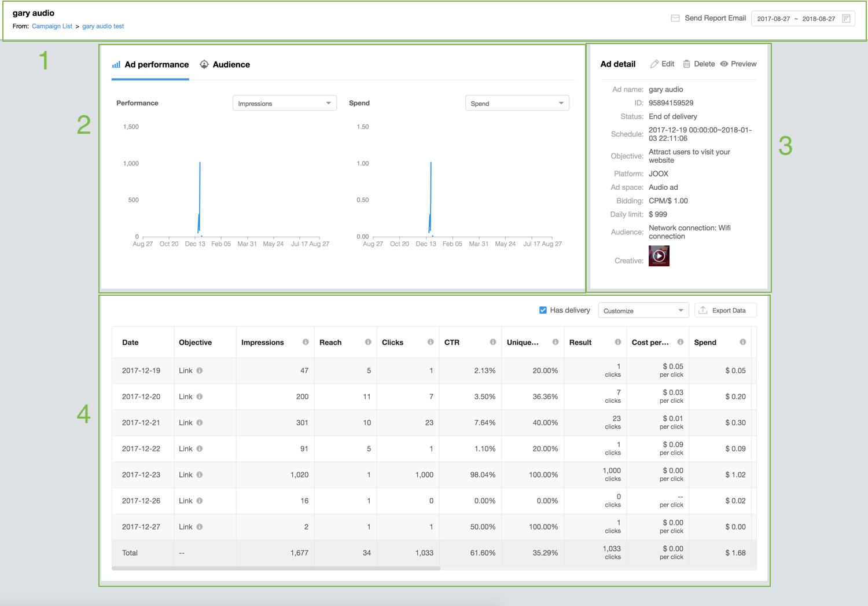Switch to the Audience tab
868x606 pixels.
[225, 65]
